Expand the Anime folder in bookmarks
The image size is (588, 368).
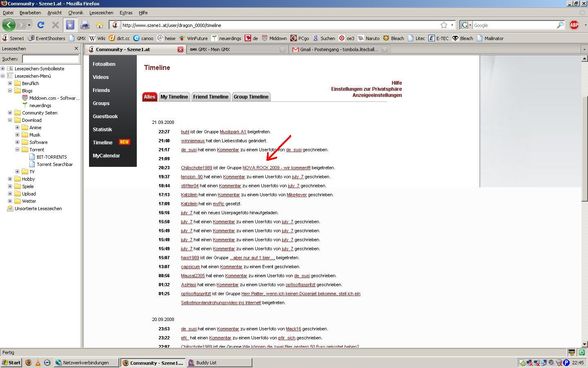tap(17, 128)
